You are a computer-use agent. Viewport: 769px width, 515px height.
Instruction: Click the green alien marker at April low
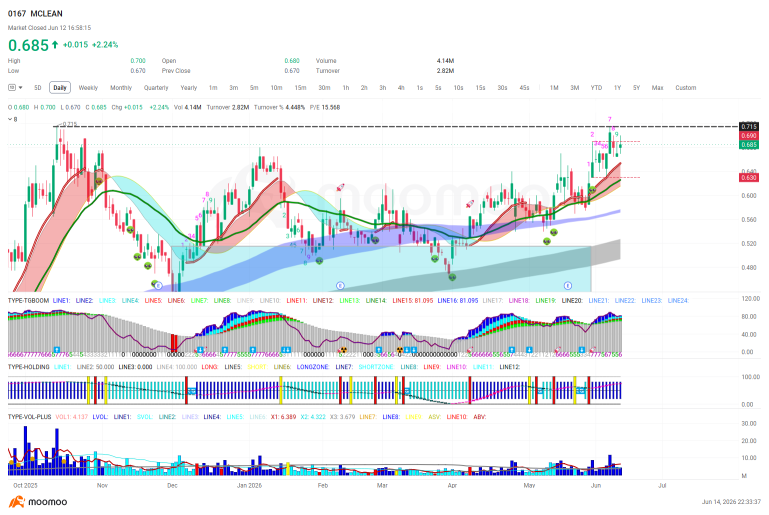click(x=452, y=277)
